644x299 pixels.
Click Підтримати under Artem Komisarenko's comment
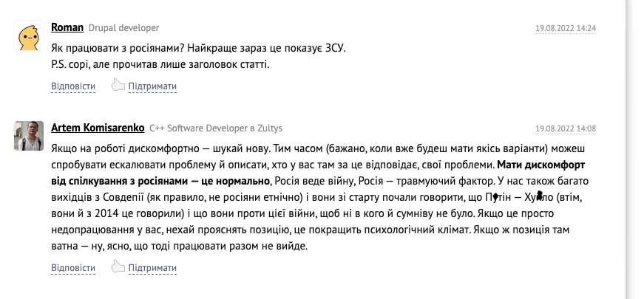[152, 268]
